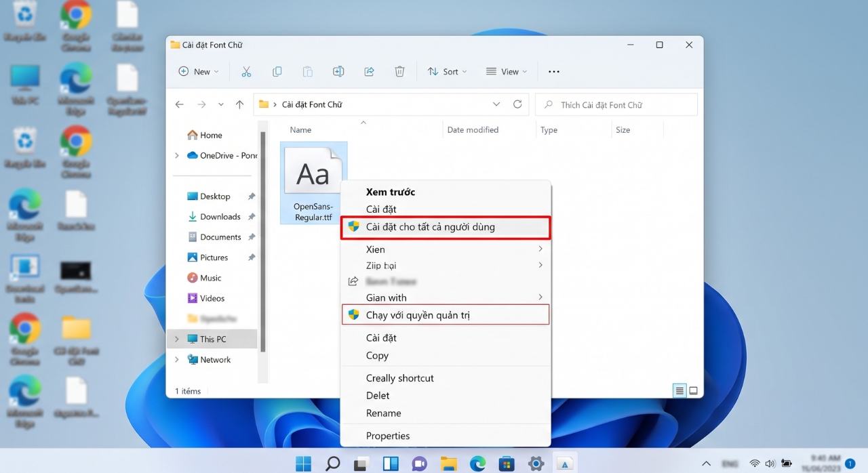The image size is (868, 473).
Task: Open recent locations chevron beside Forward arrow
Action: [221, 104]
